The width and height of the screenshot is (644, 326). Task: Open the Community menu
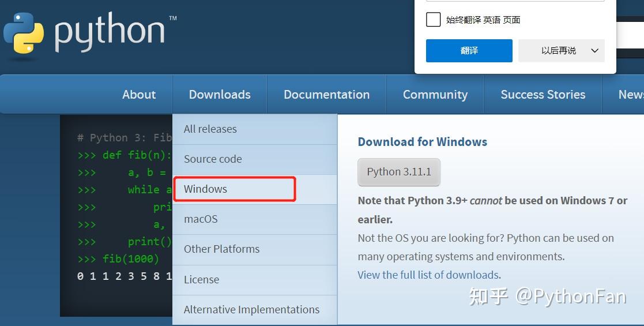435,95
